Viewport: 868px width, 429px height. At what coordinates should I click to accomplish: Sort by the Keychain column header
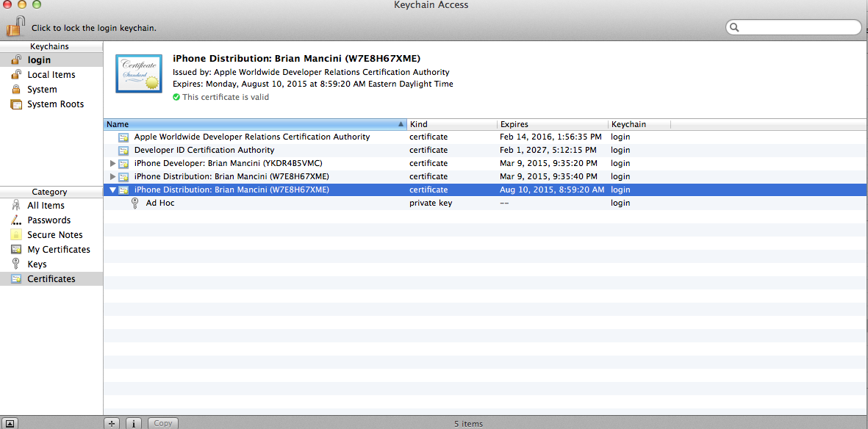pyautogui.click(x=639, y=125)
